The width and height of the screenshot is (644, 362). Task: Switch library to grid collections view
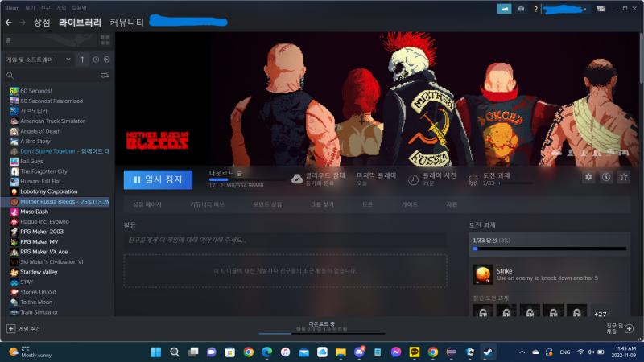click(105, 39)
